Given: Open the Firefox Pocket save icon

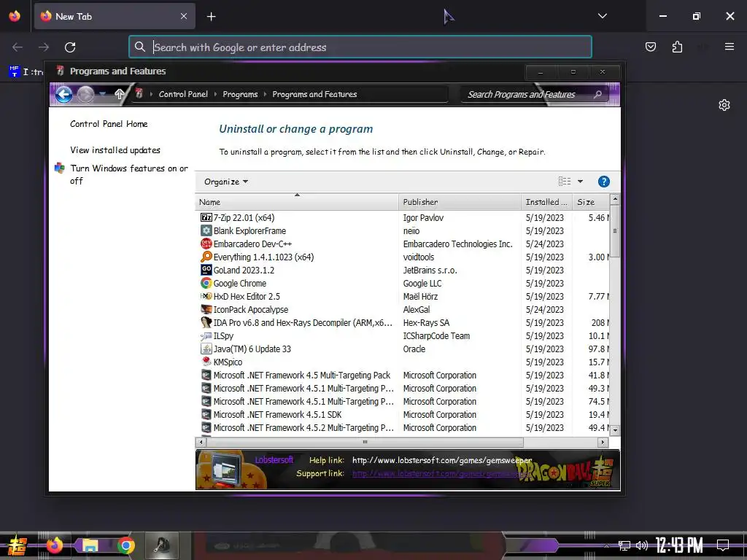Looking at the screenshot, I should (x=650, y=47).
